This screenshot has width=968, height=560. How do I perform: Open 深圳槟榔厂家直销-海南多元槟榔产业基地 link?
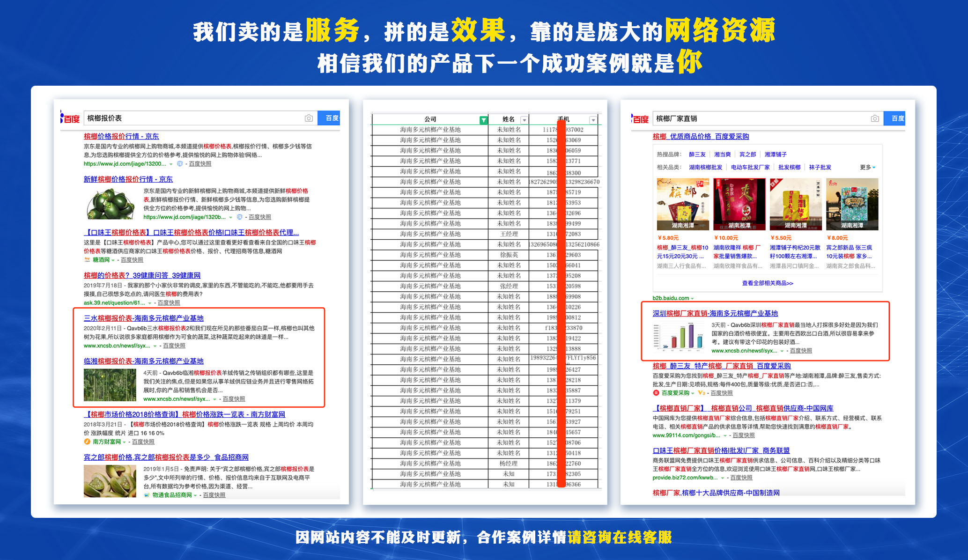point(715,313)
